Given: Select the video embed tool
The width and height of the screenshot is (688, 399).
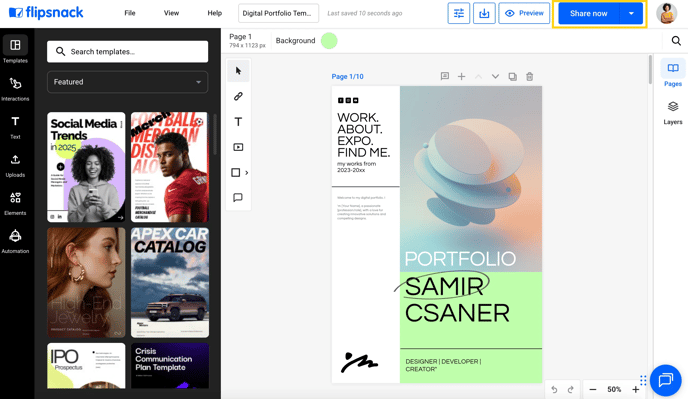Looking at the screenshot, I should coord(238,147).
